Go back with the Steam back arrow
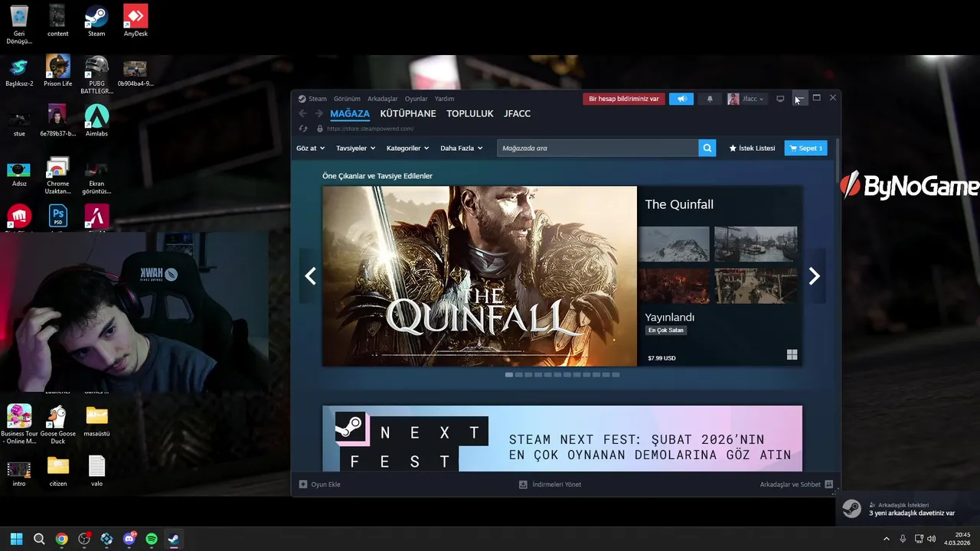Screen dimensions: 980x551 point(302,113)
